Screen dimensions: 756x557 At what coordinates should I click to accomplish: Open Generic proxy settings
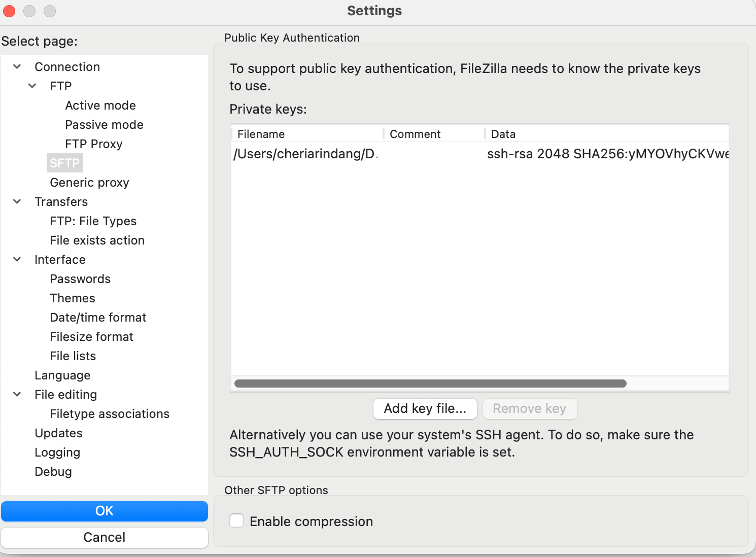[89, 183]
